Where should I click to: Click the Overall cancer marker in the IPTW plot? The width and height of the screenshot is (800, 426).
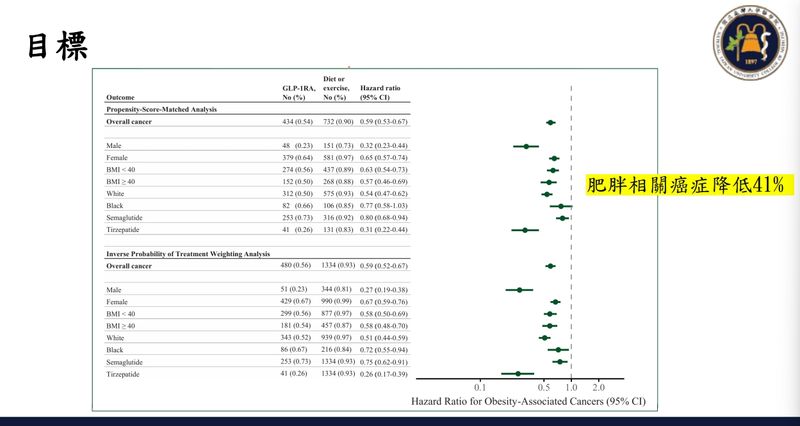coord(550,266)
